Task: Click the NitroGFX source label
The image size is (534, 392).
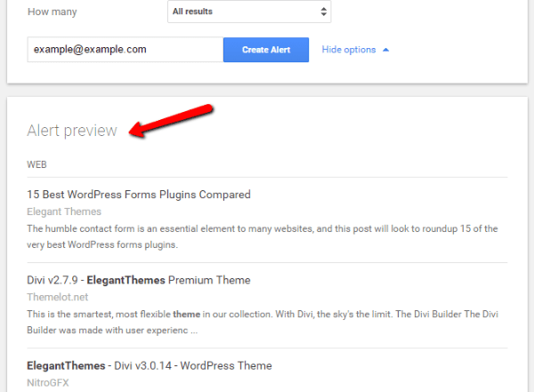Action: [48, 382]
